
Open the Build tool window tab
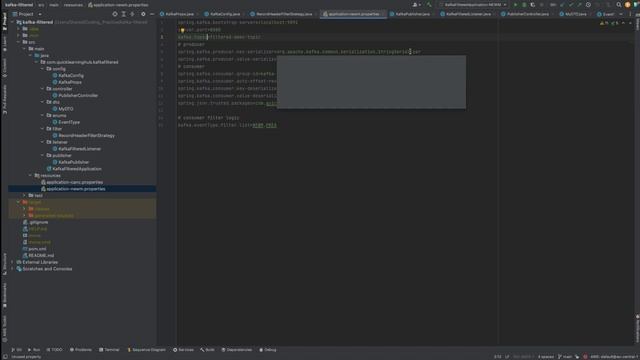pyautogui.click(x=207, y=350)
